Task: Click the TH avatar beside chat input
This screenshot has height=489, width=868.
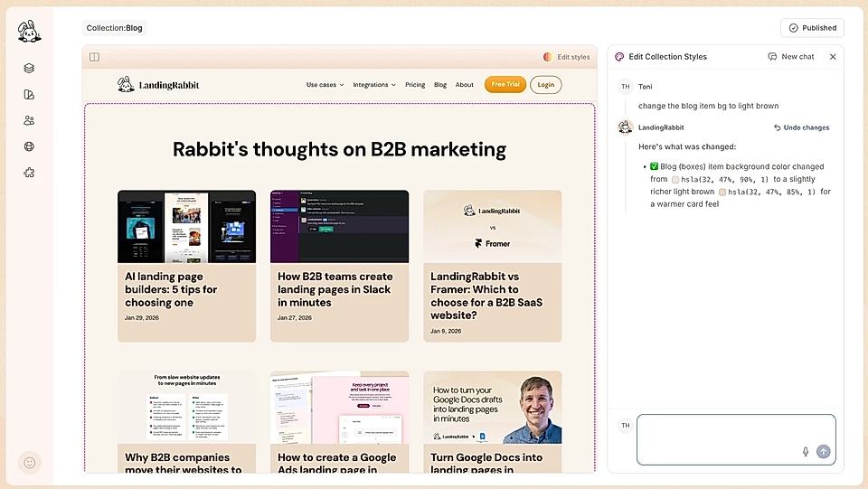Action: tap(625, 426)
